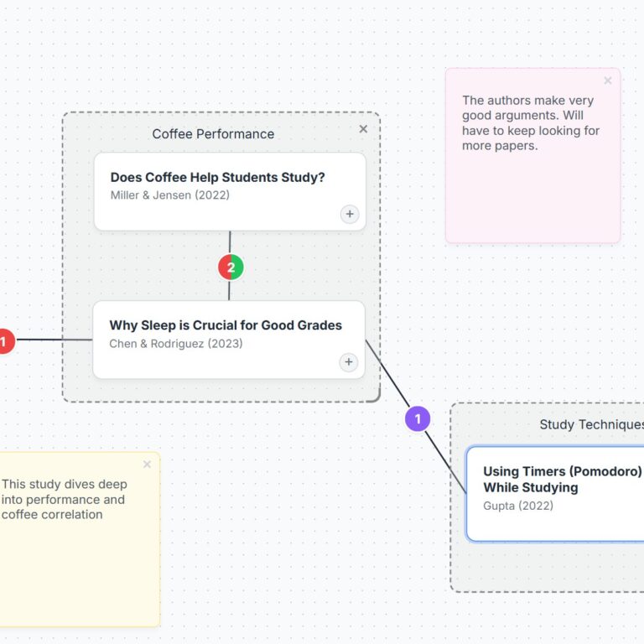Click the Miller & Jensen (2022) citation

[170, 195]
